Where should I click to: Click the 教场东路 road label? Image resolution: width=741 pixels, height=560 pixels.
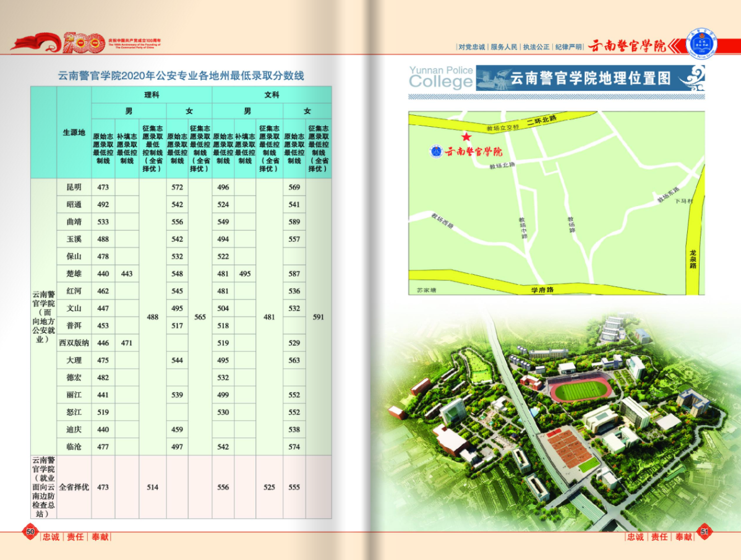(x=668, y=195)
